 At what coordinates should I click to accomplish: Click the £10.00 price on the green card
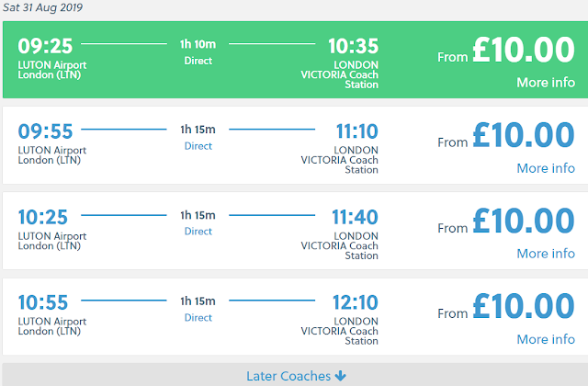tap(524, 51)
